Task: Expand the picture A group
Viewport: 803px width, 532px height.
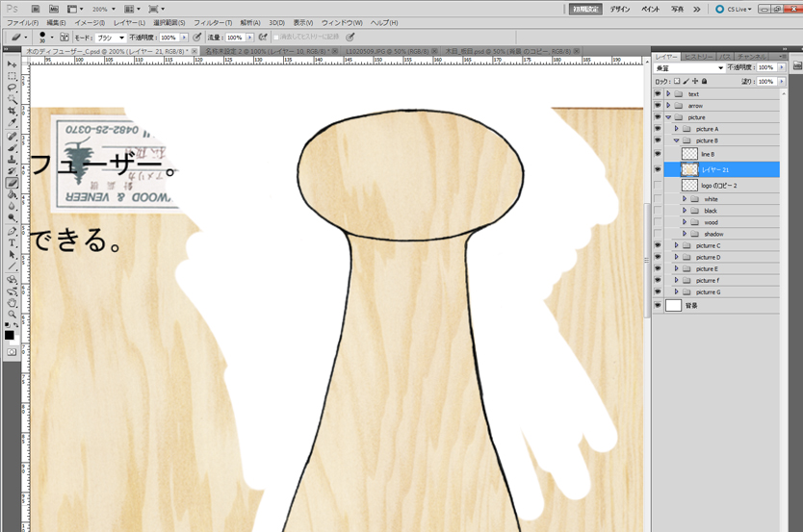Action: 676,129
